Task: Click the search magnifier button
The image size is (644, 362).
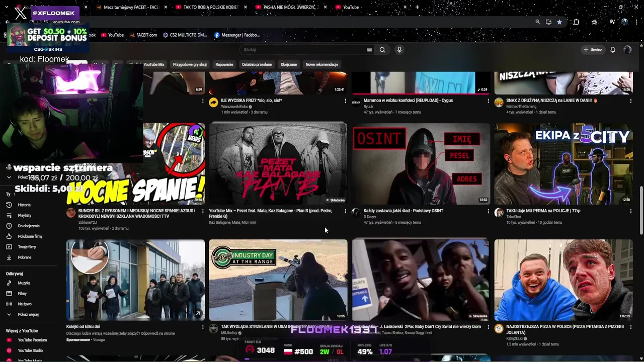Action: click(x=382, y=50)
